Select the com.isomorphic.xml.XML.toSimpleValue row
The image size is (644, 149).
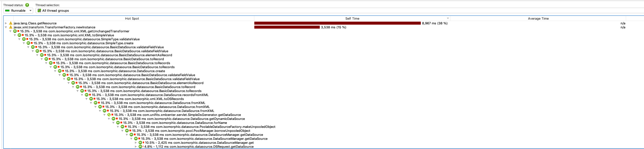point(69,35)
